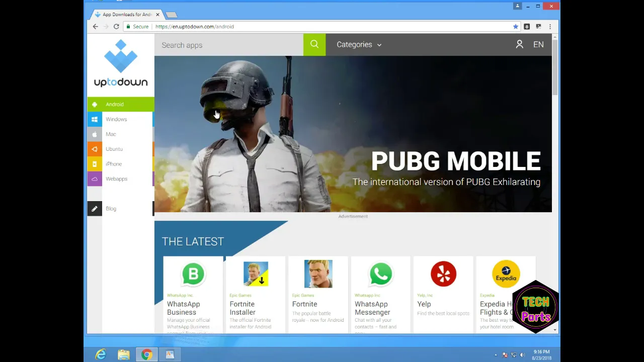Click the Chrome forward arrow
The height and width of the screenshot is (362, 644).
coord(106,27)
